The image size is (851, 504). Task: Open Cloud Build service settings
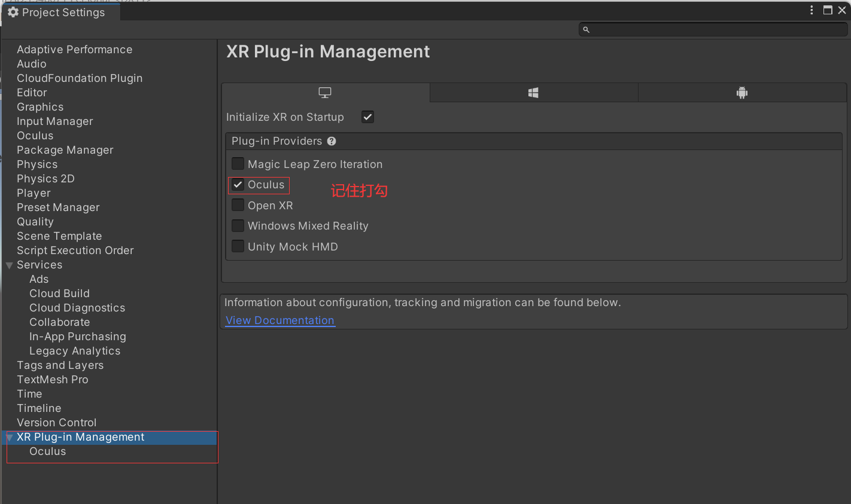60,294
